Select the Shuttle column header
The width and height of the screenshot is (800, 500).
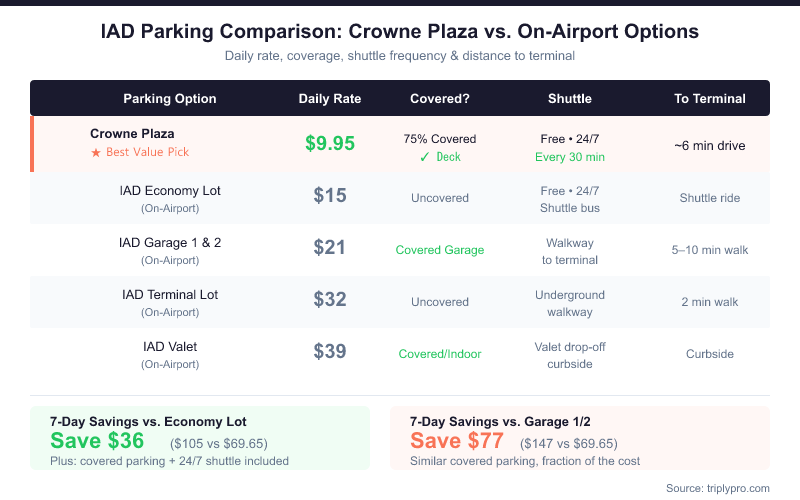[x=570, y=98]
